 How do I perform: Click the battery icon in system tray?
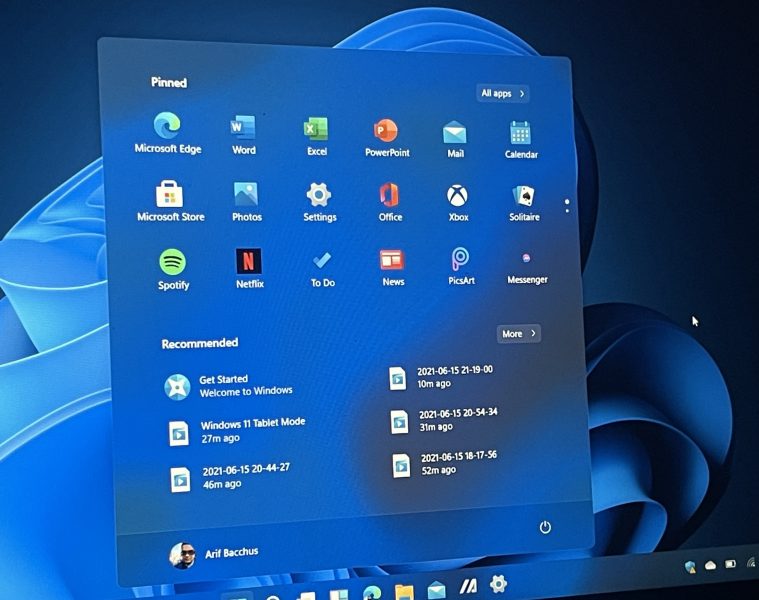[730, 564]
